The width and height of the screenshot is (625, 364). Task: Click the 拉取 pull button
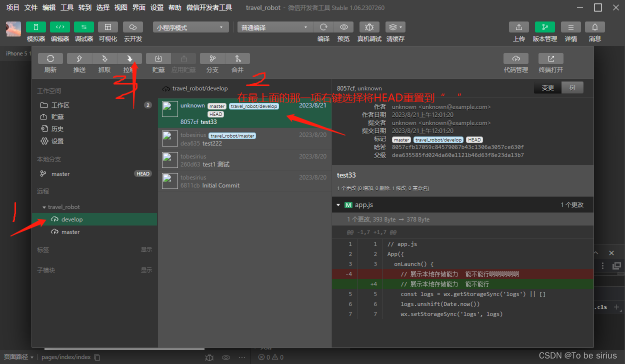tap(129, 58)
